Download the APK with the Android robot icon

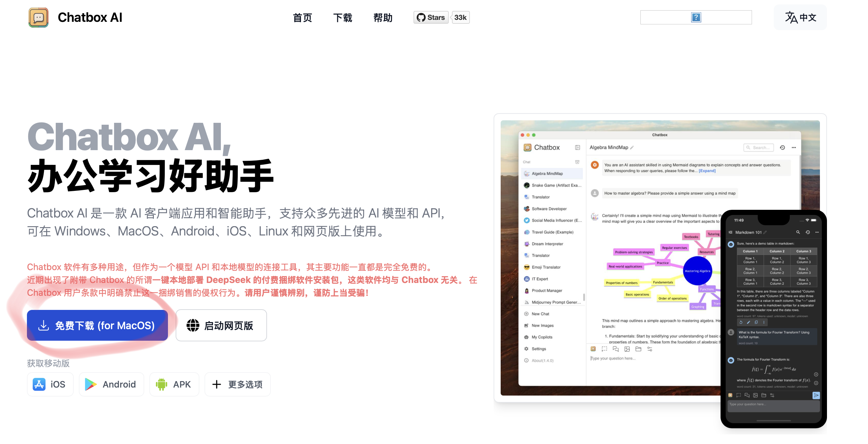coord(174,384)
